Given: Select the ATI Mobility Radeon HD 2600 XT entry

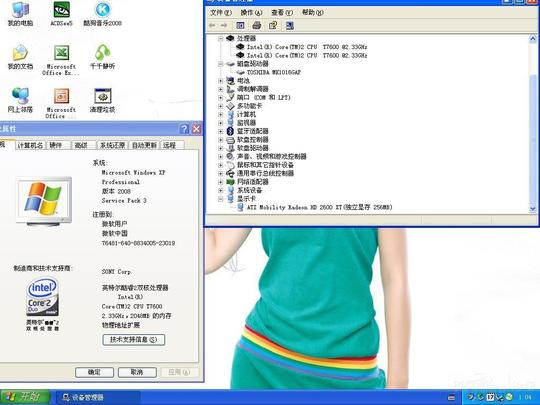Looking at the screenshot, I should pos(319,207).
